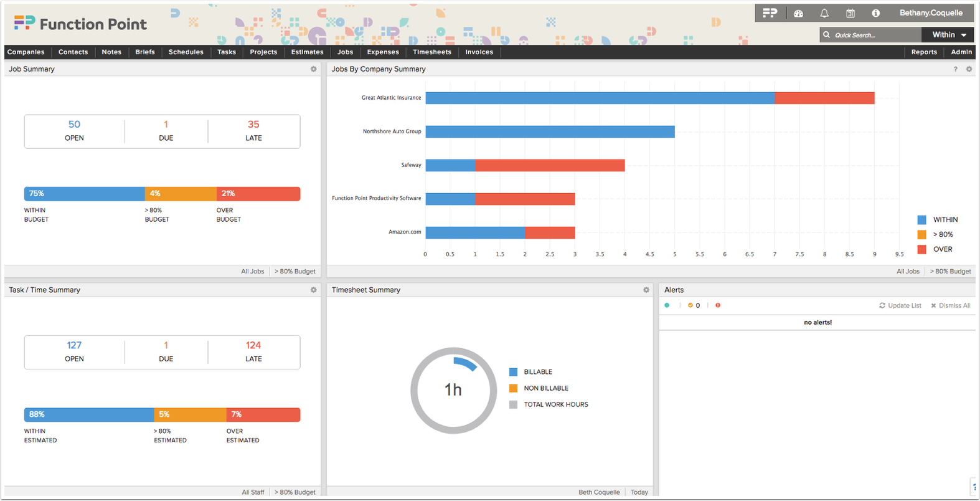Image resolution: width=980 pixels, height=501 pixels.
Task: Open the Schedules menu
Action: pyautogui.click(x=186, y=52)
